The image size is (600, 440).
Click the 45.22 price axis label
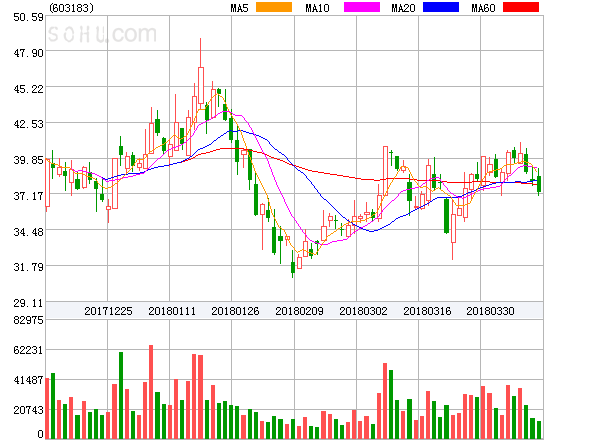point(29,89)
